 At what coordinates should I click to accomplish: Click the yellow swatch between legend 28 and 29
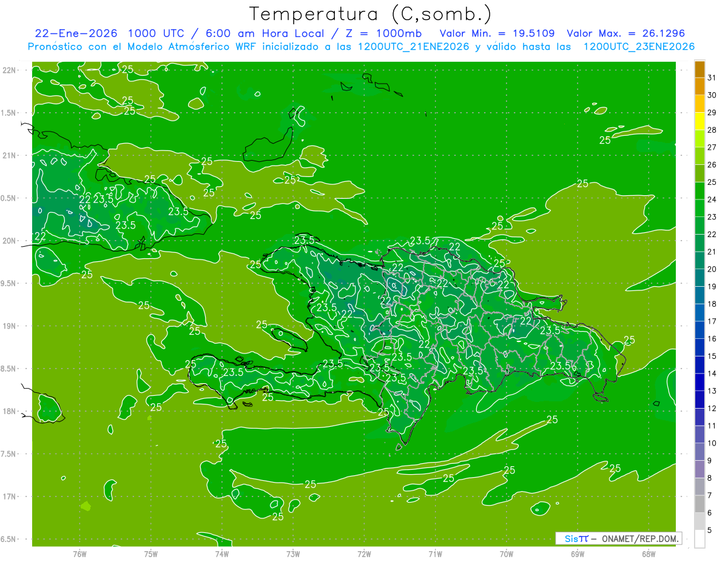click(x=699, y=121)
